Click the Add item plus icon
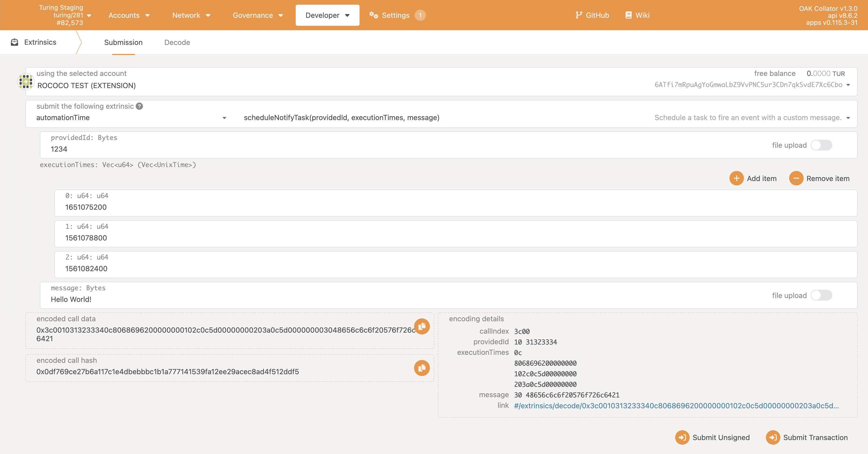The height and width of the screenshot is (454, 868). click(x=737, y=178)
